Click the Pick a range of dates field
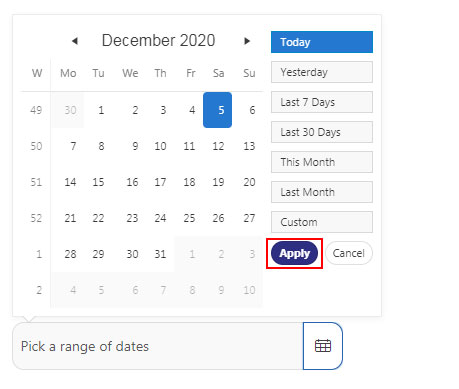 158,346
